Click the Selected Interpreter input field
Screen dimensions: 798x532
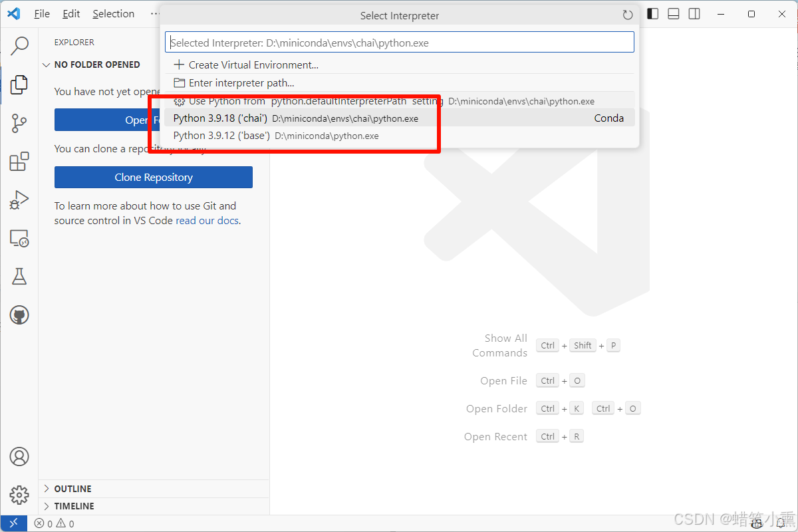point(400,43)
